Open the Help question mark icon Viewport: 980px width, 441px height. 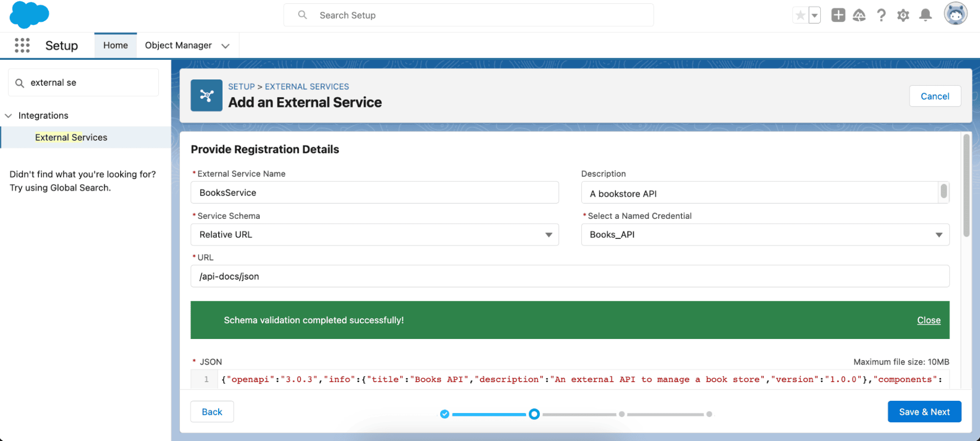tap(881, 15)
